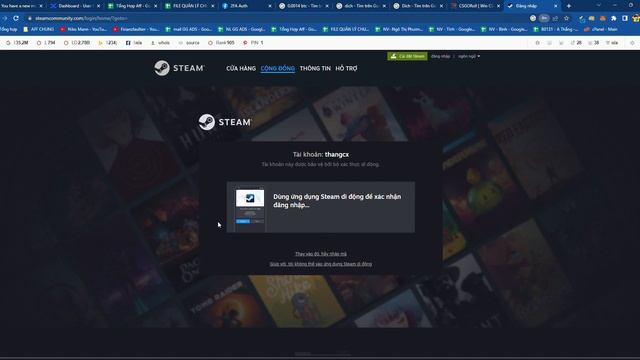Click the whois item on the SEO toolbar
The image size is (640, 360).
click(160, 42)
